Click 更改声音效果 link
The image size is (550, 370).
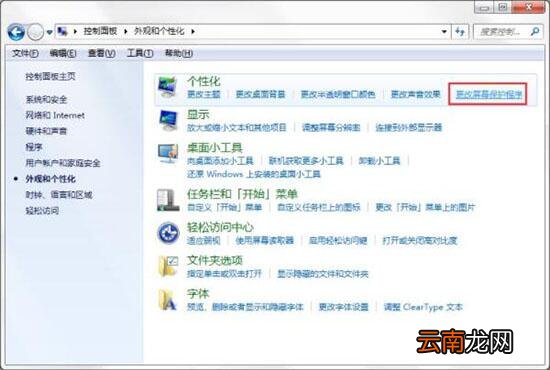[415, 94]
